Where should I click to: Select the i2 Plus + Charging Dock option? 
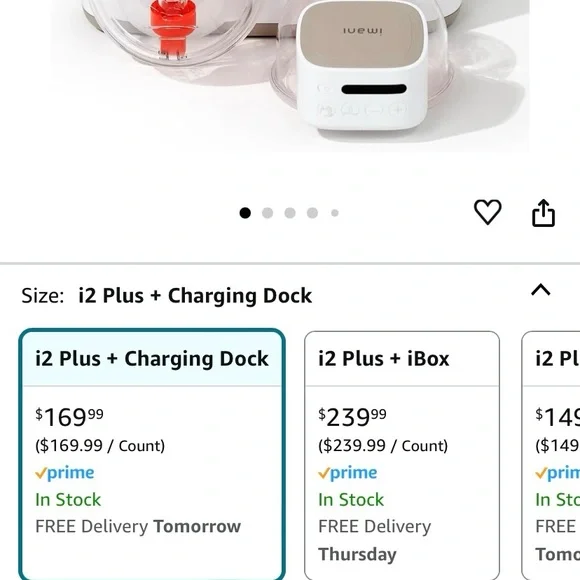coord(152,454)
